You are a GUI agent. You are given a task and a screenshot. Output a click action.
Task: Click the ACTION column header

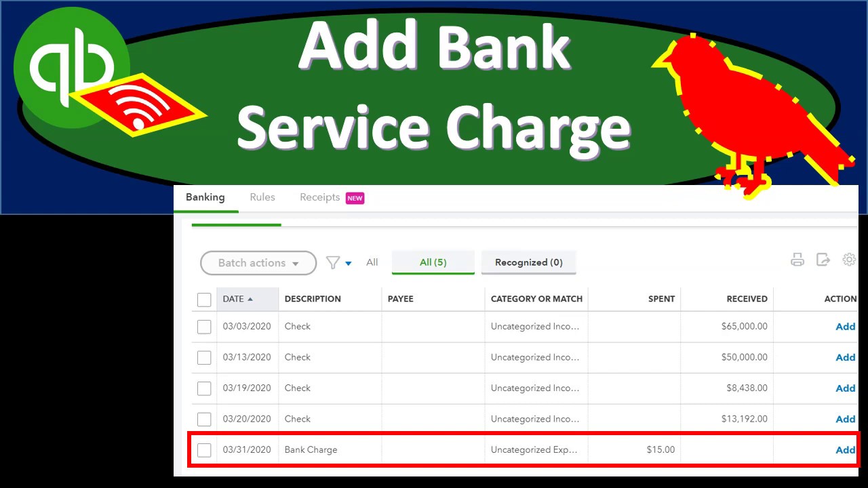point(840,299)
